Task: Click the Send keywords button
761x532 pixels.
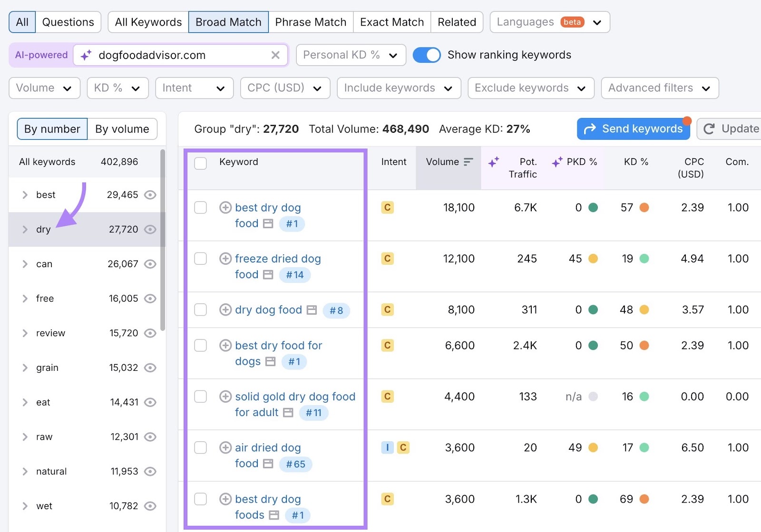Action: [x=633, y=128]
